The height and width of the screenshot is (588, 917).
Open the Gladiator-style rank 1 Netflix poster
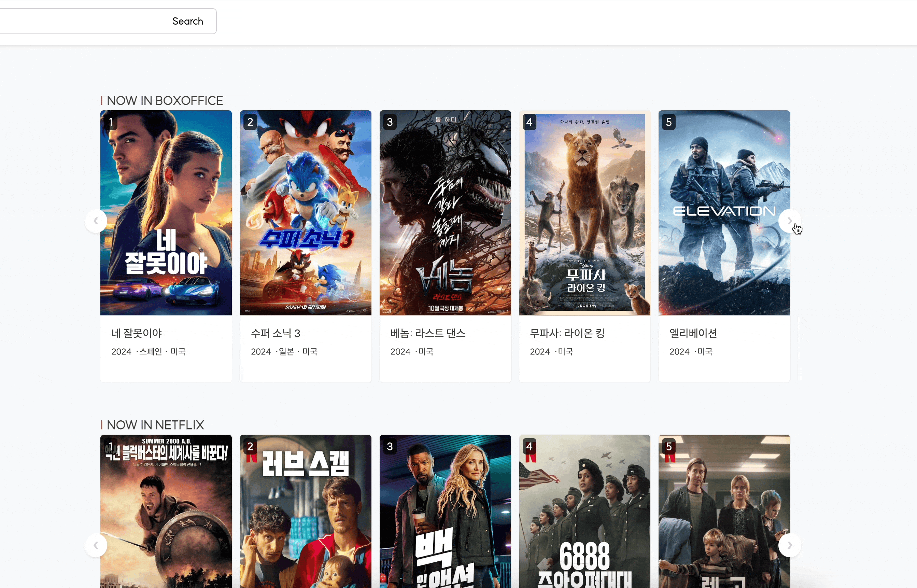click(x=166, y=512)
